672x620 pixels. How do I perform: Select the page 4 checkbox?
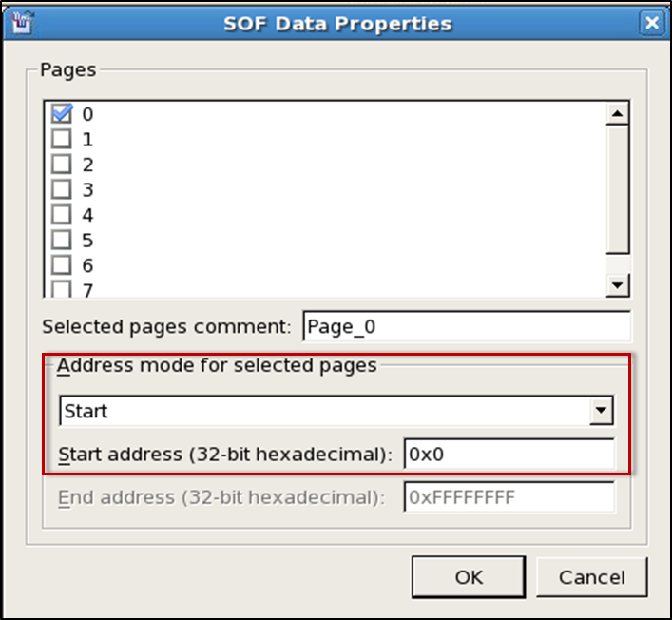[62, 215]
